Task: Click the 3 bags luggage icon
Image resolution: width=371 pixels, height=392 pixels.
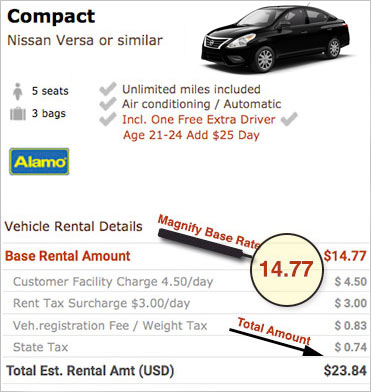Action: (18, 114)
